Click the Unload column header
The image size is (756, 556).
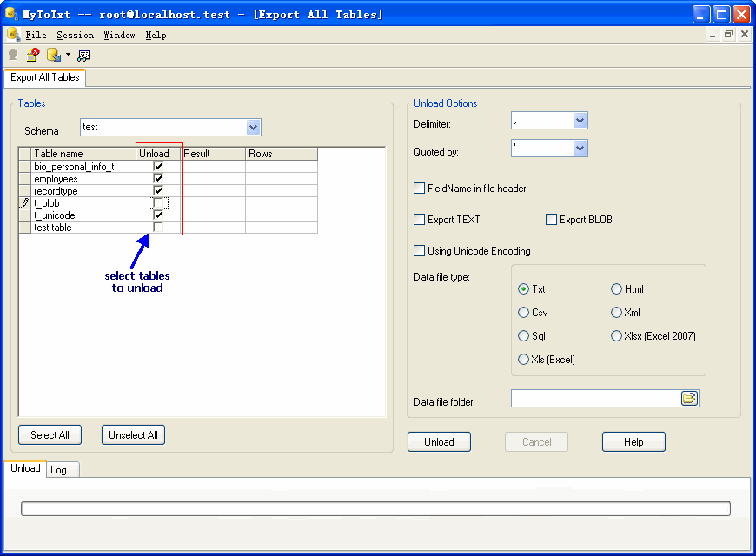coord(159,154)
